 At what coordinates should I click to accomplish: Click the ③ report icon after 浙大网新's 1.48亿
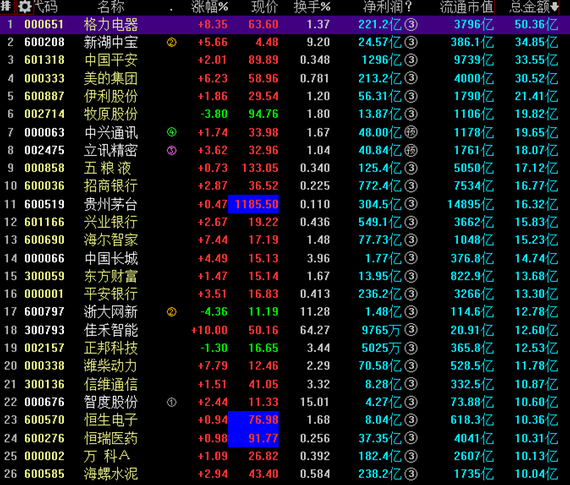tap(411, 312)
